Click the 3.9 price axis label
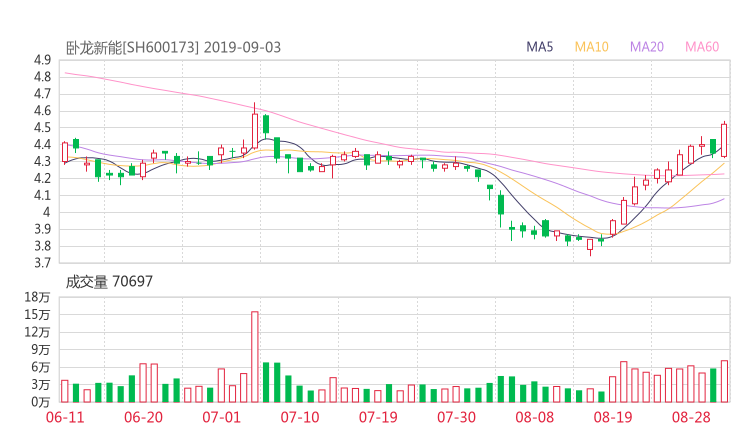 click(x=42, y=229)
